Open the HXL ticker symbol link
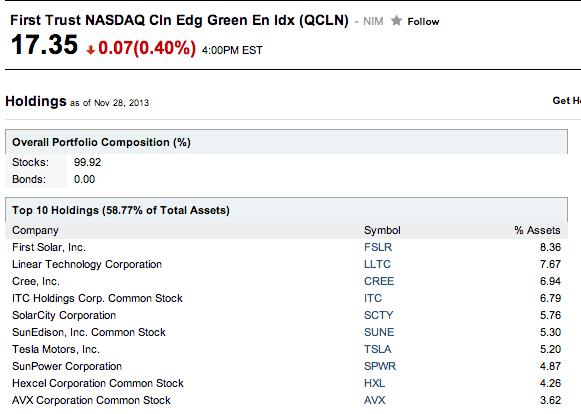Image resolution: width=581 pixels, height=414 pixels. pyautogui.click(x=374, y=384)
